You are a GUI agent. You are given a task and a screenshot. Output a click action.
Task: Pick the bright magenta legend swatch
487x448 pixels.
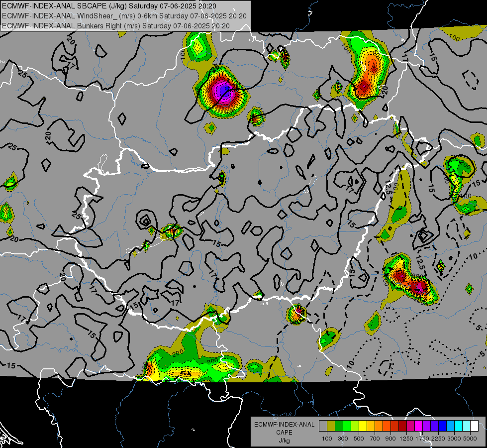(x=419, y=426)
